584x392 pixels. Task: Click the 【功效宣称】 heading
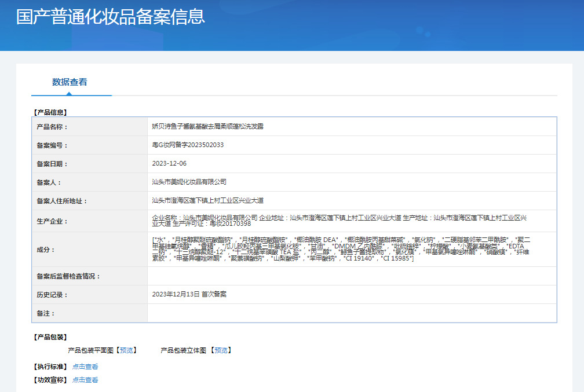pos(50,380)
